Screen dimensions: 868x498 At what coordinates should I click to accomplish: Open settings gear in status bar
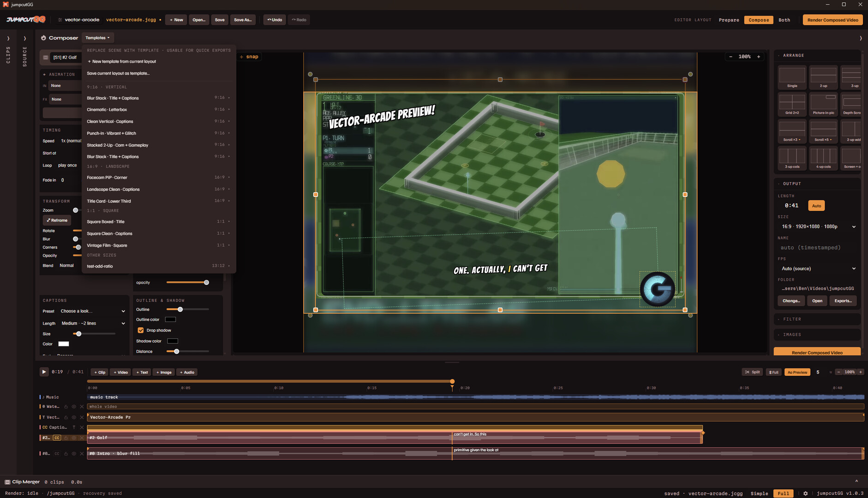[x=805, y=493]
